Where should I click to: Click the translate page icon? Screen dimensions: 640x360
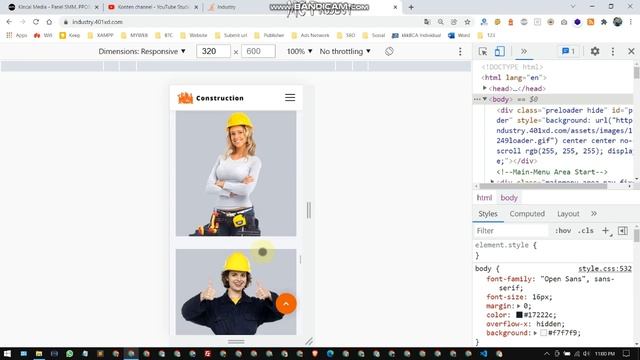point(427,22)
